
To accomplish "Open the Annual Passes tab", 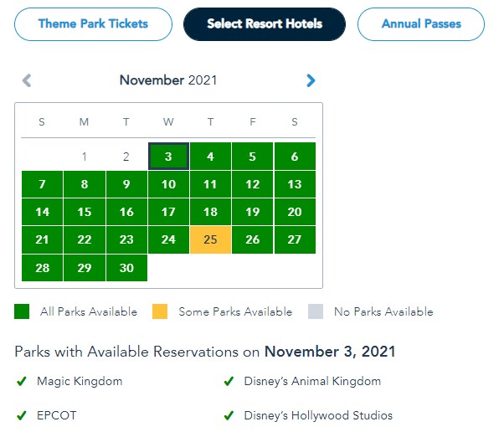I will [420, 24].
